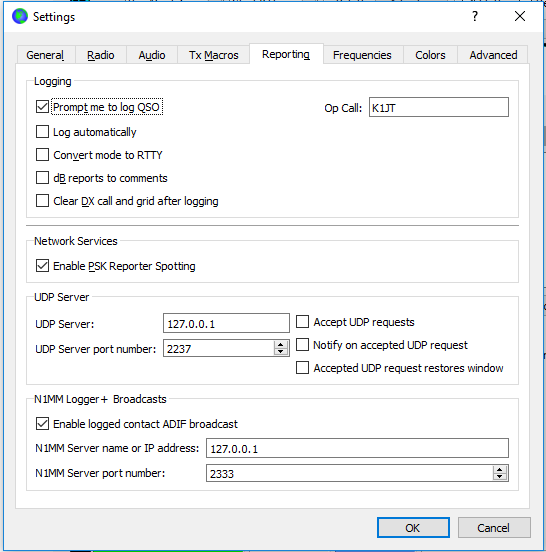Open the Frequencies tab

[x=362, y=55]
